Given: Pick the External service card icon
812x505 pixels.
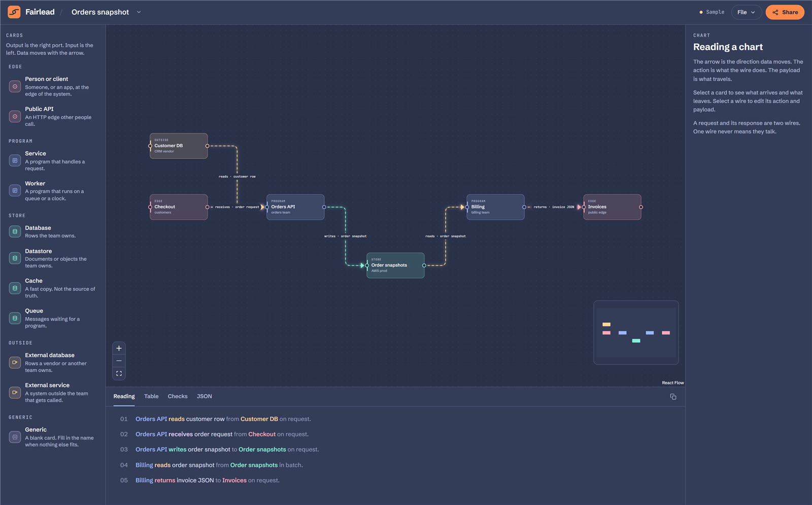Looking at the screenshot, I should [x=15, y=392].
